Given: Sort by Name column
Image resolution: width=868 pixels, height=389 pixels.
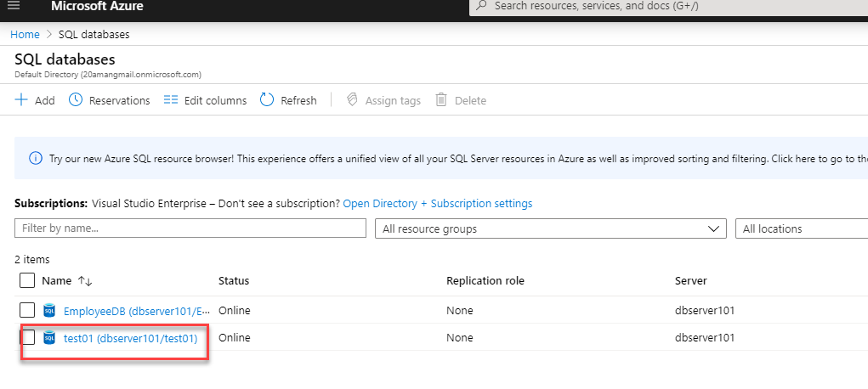Looking at the screenshot, I should point(56,280).
